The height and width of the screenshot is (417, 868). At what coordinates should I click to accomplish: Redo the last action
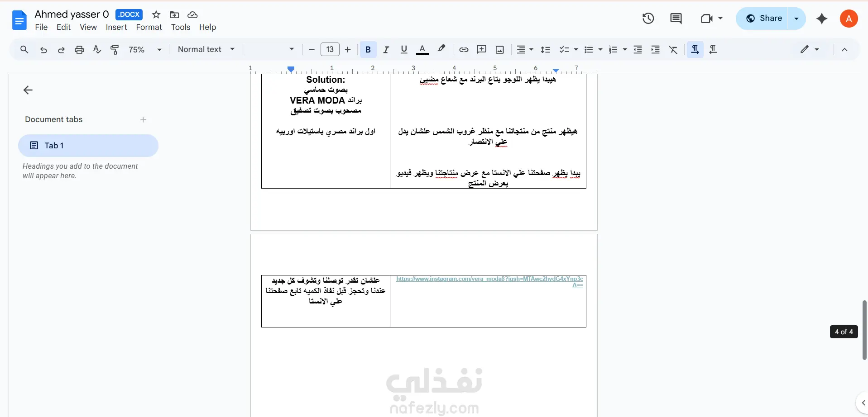(x=61, y=50)
